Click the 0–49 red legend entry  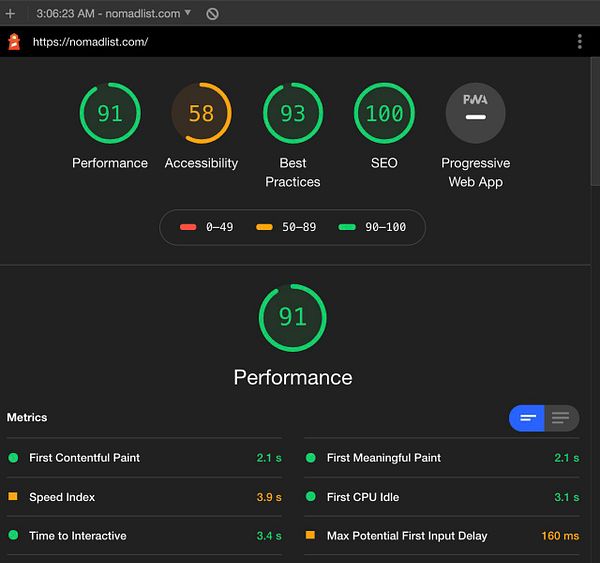tap(207, 227)
